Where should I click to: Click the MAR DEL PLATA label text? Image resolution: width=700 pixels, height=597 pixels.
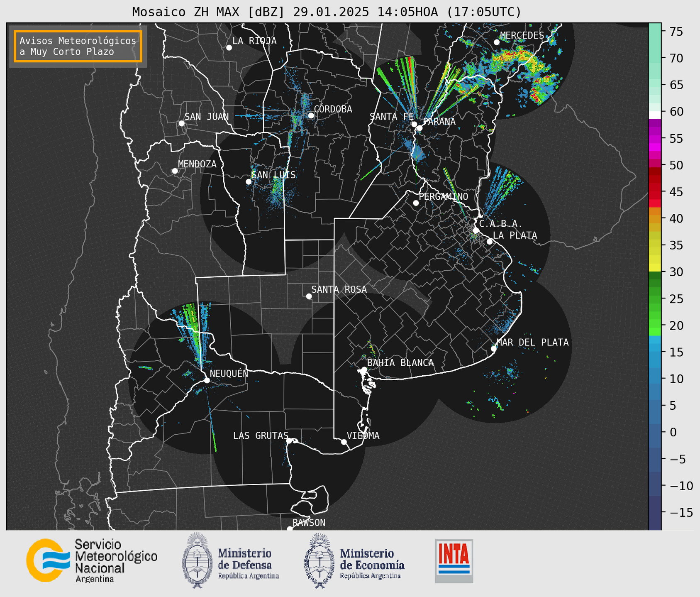click(x=532, y=343)
